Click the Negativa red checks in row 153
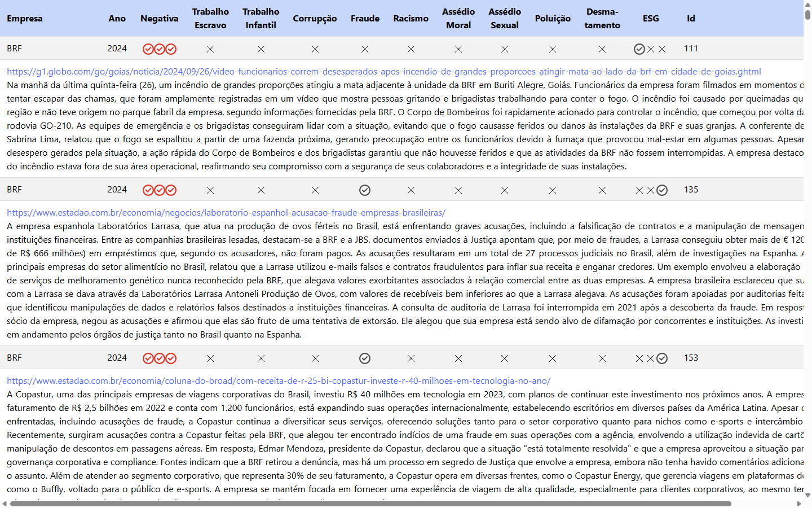The width and height of the screenshot is (812, 508). (x=160, y=358)
